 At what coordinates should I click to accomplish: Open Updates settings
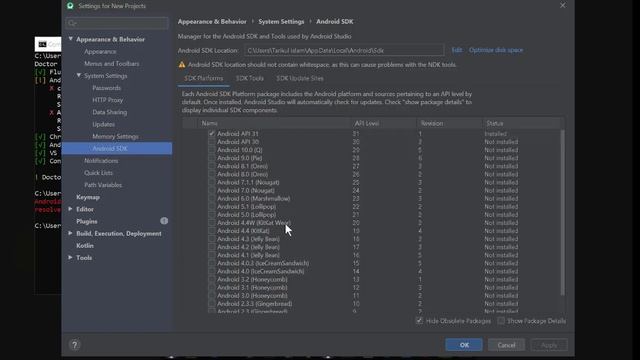click(x=103, y=124)
